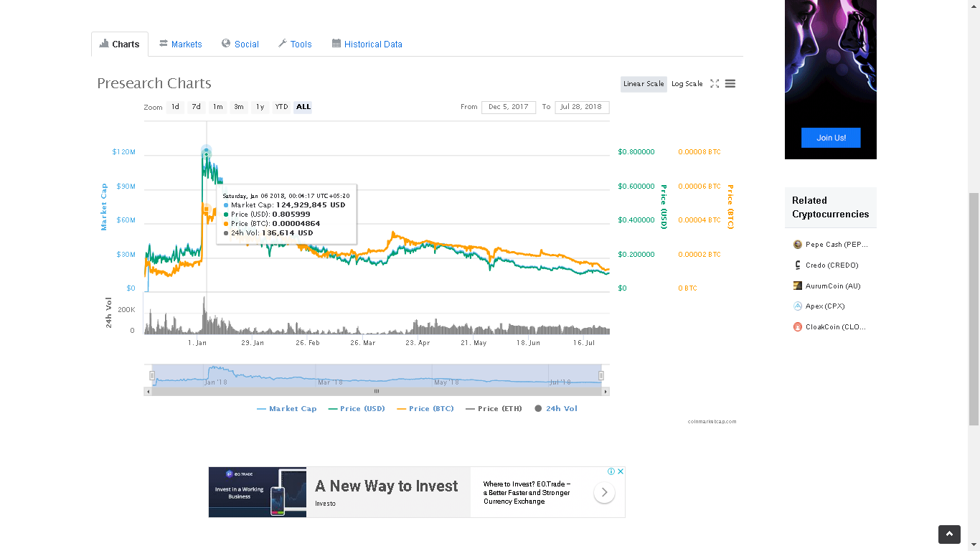Switch to the Tools tab

[x=295, y=44]
